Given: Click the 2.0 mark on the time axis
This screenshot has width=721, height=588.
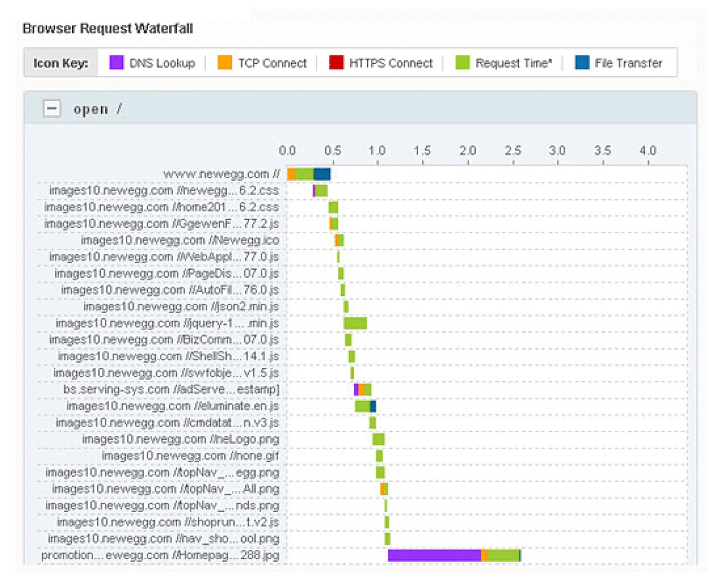Looking at the screenshot, I should (x=468, y=150).
